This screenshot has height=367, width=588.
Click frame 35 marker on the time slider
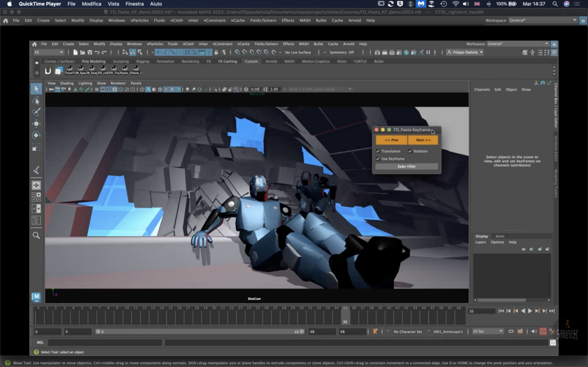click(x=345, y=314)
